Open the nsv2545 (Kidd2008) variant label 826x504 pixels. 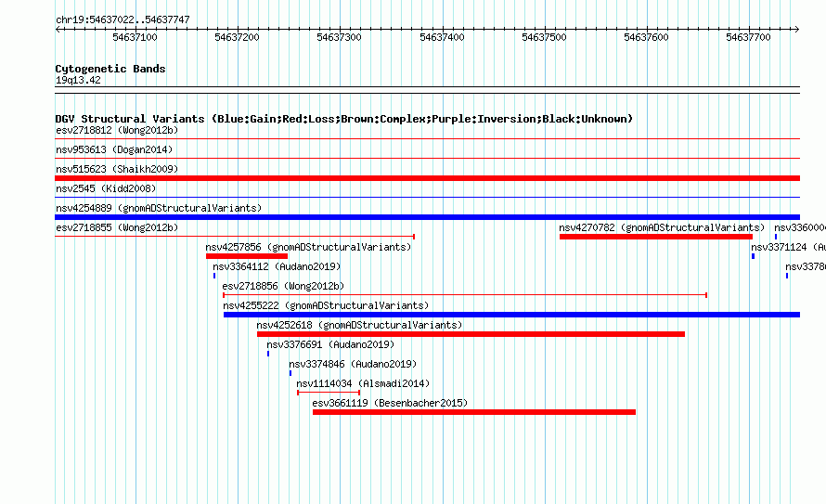(106, 188)
